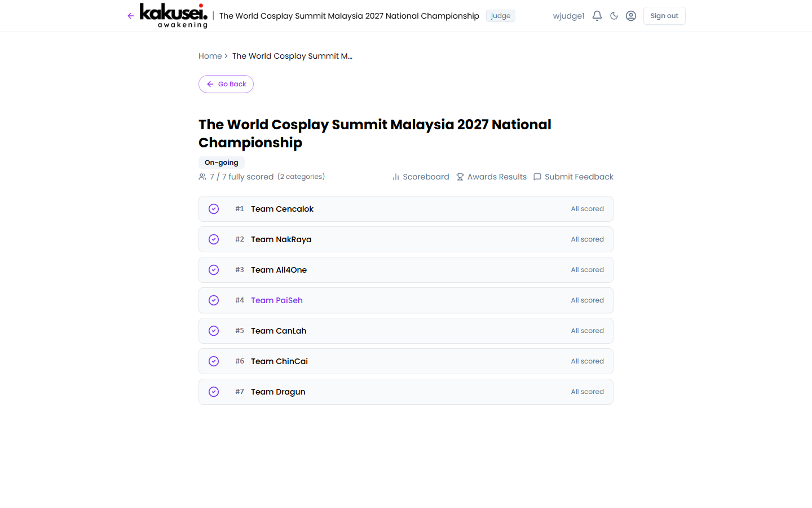This screenshot has width=812, height=508.
Task: Open Team All4One entry
Action: pyautogui.click(x=279, y=270)
